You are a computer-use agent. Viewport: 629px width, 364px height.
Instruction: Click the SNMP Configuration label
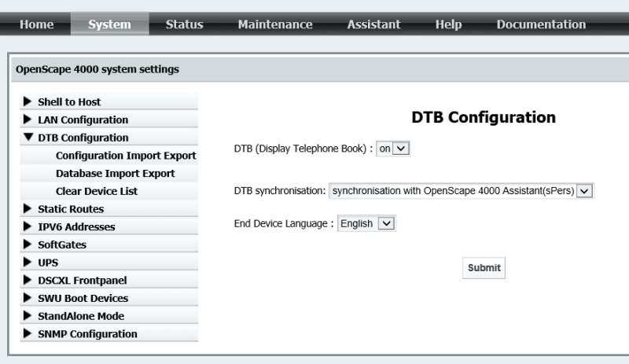87,334
